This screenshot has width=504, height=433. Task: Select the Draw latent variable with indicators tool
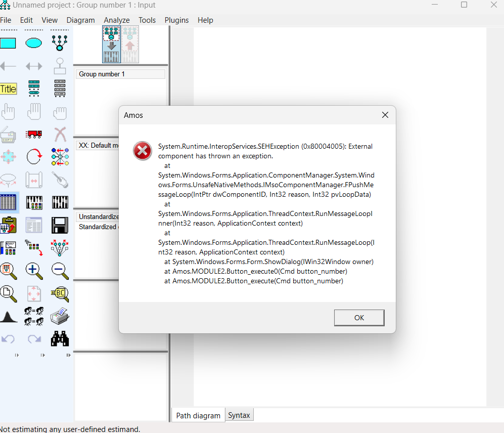coord(60,43)
